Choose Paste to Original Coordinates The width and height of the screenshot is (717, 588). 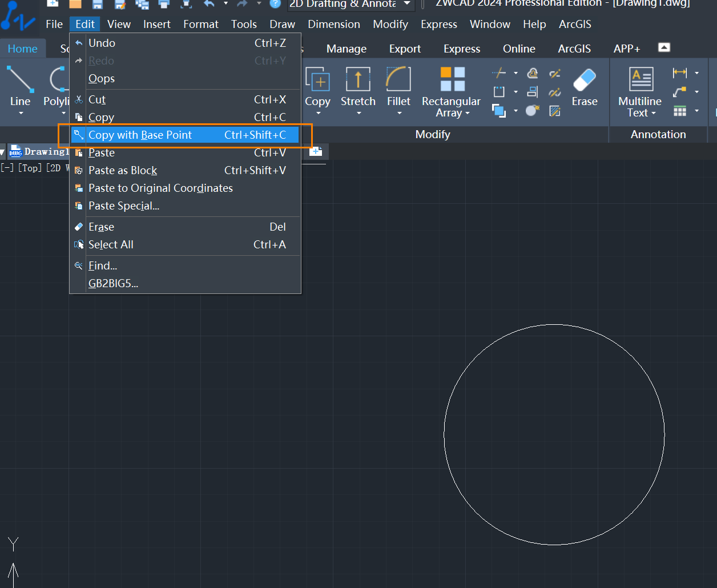185,188
